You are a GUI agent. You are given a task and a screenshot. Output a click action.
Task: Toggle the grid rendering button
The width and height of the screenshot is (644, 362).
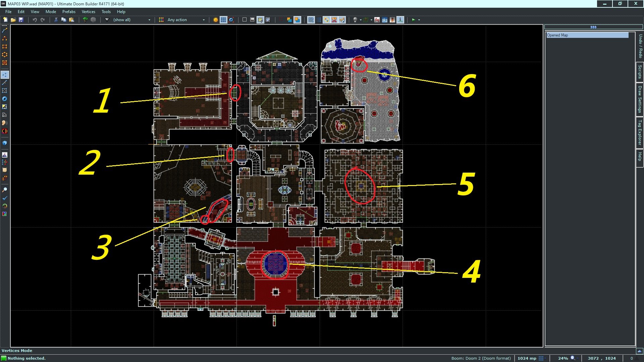coord(223,20)
